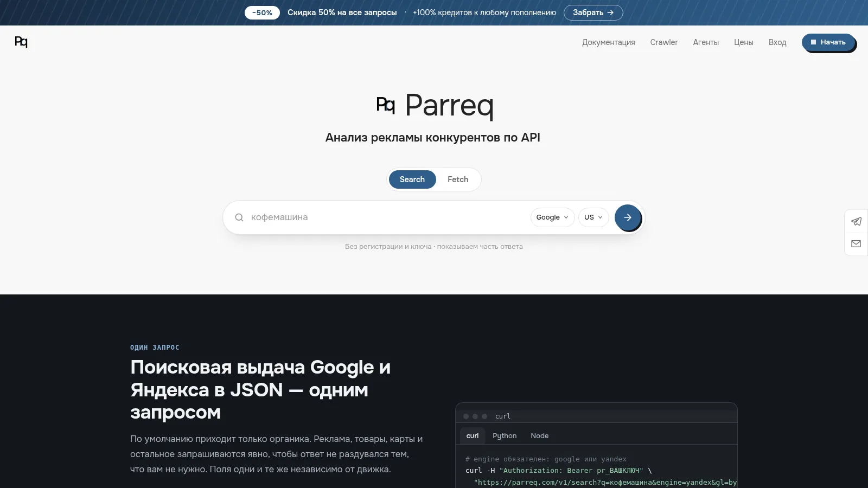
Task: Switch to Fetch mode
Action: point(458,179)
